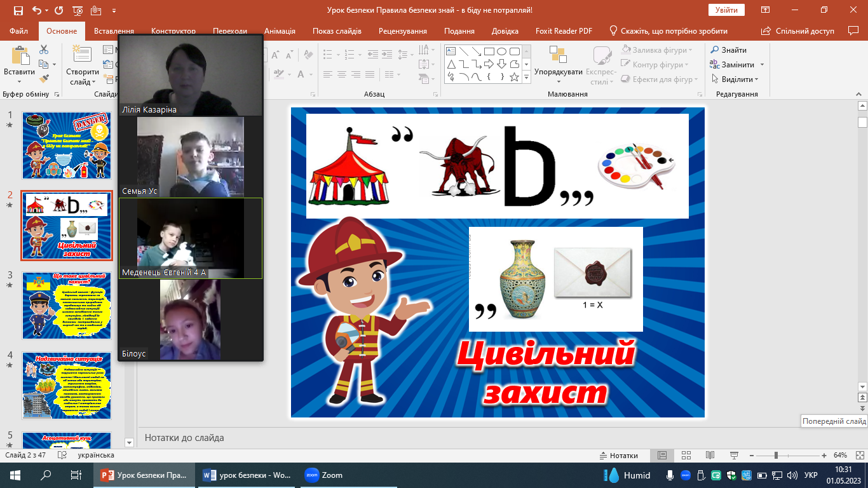Undo the last action in Quick Access toolbar
Viewport: 868px width, 488px height.
pyautogui.click(x=36, y=10)
